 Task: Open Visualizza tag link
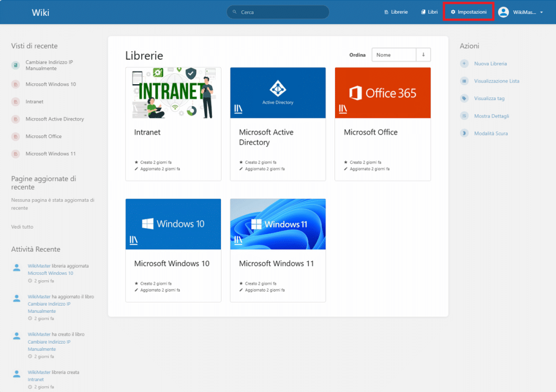tap(489, 98)
